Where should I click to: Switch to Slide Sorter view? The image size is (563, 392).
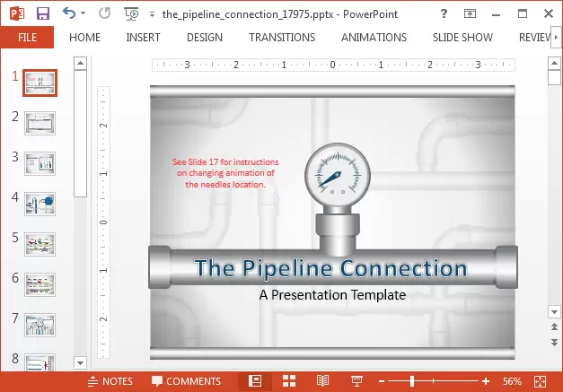pos(289,381)
